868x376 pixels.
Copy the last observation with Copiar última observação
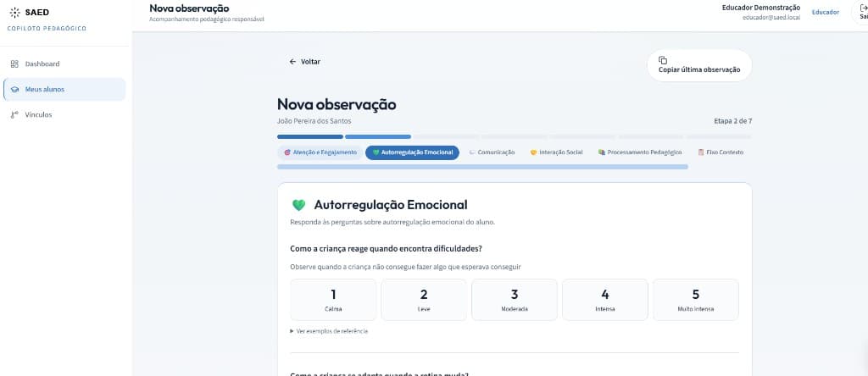699,65
